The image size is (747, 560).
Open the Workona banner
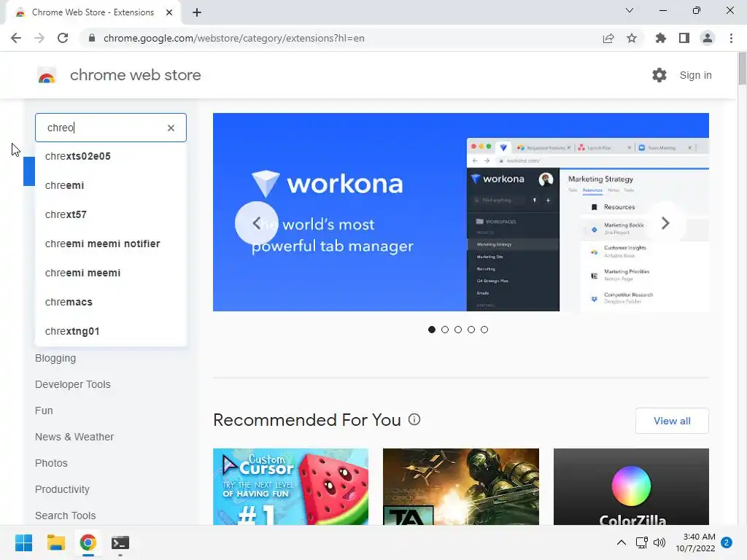(461, 212)
